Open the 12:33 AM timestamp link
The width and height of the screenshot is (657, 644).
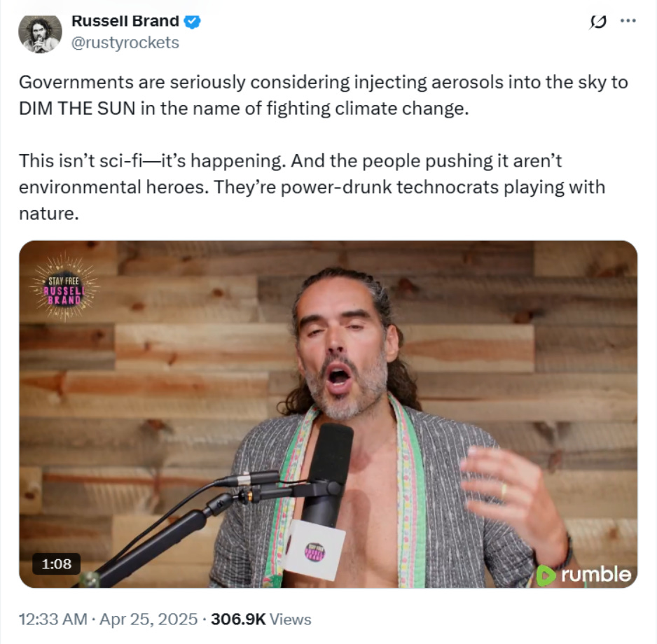pos(53,619)
